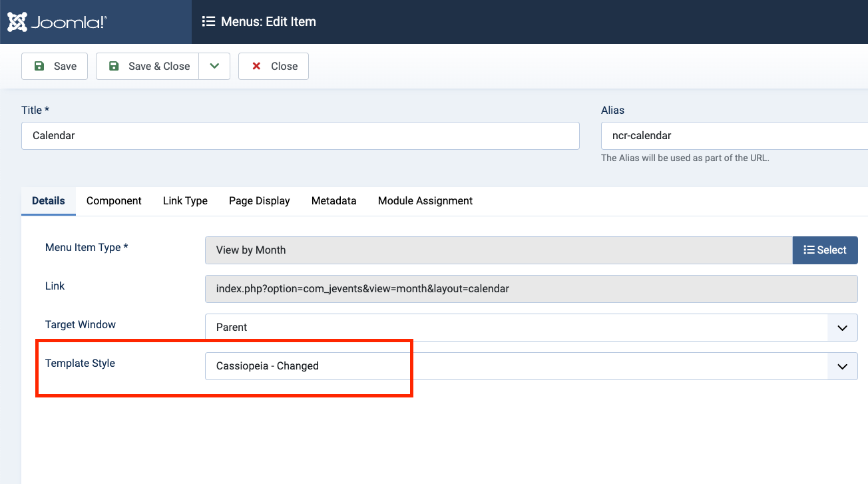This screenshot has width=868, height=484.
Task: Open the Module Assignment tab
Action: tap(425, 201)
